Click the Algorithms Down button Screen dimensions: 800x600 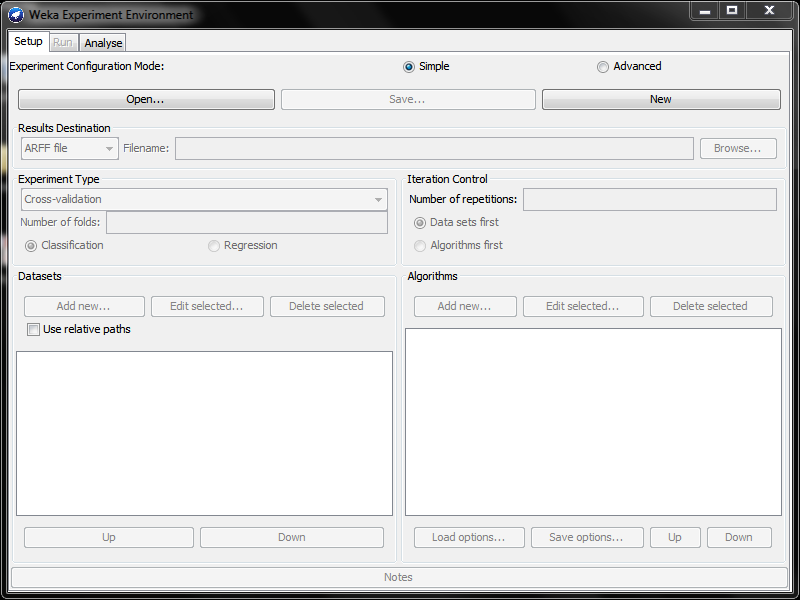tap(739, 538)
